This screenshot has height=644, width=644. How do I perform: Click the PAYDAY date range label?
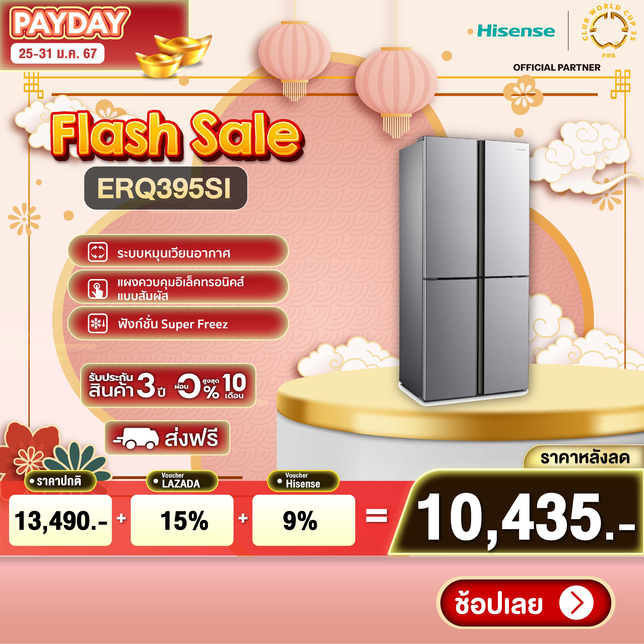(58, 54)
